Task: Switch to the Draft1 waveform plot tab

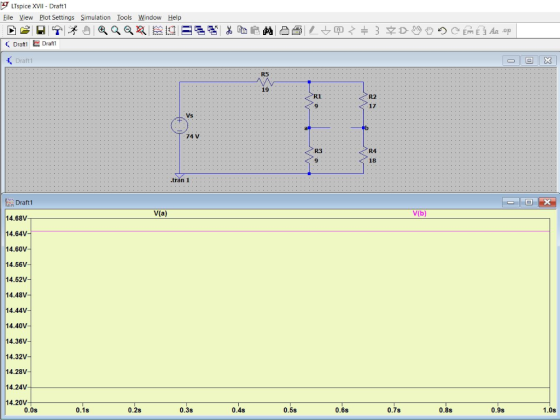Action: coord(45,44)
